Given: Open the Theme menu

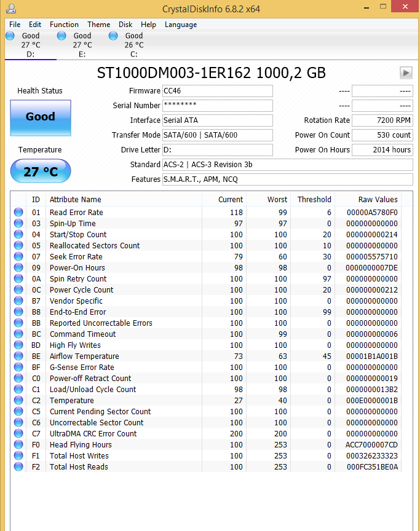Looking at the screenshot, I should [x=98, y=25].
